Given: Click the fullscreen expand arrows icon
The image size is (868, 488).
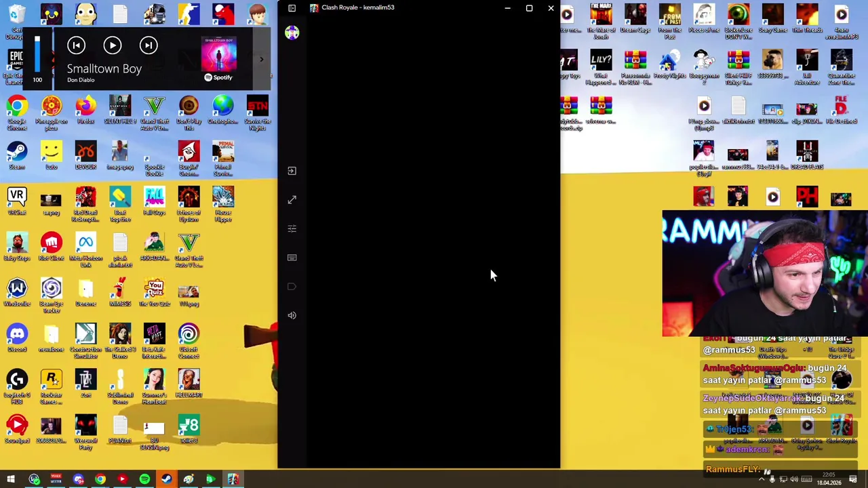Looking at the screenshot, I should click(292, 200).
